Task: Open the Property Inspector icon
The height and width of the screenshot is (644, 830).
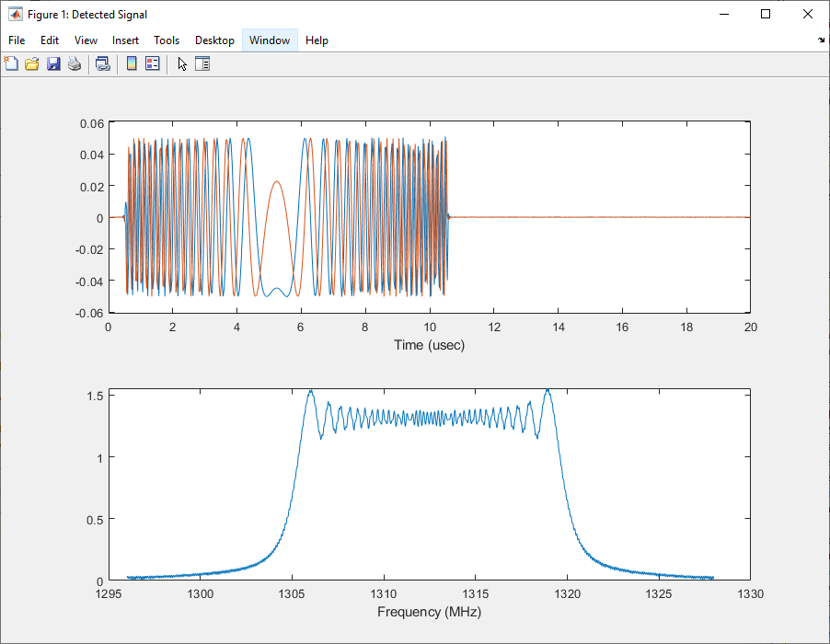Action: [202, 63]
